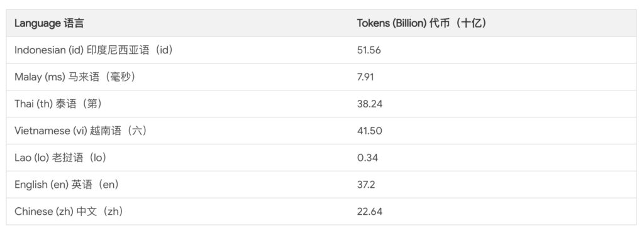The image size is (644, 233).
Task: Click the Tokens (Billion) column header
Action: coord(422,23)
